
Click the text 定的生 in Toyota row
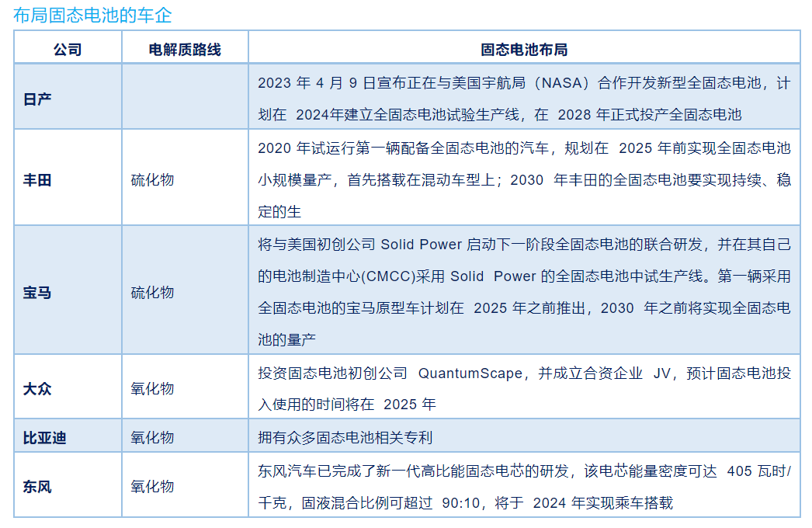[279, 212]
